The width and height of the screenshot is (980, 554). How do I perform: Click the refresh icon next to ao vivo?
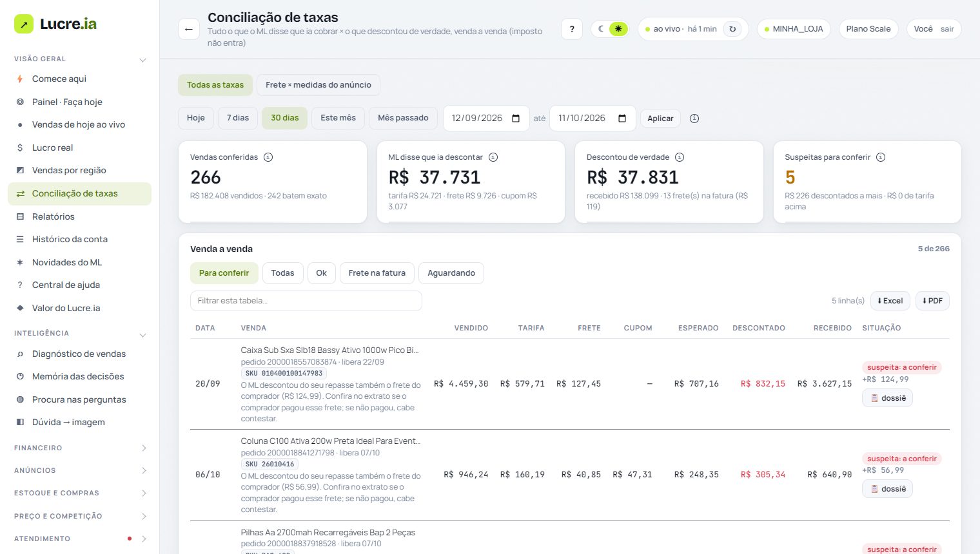[732, 29]
